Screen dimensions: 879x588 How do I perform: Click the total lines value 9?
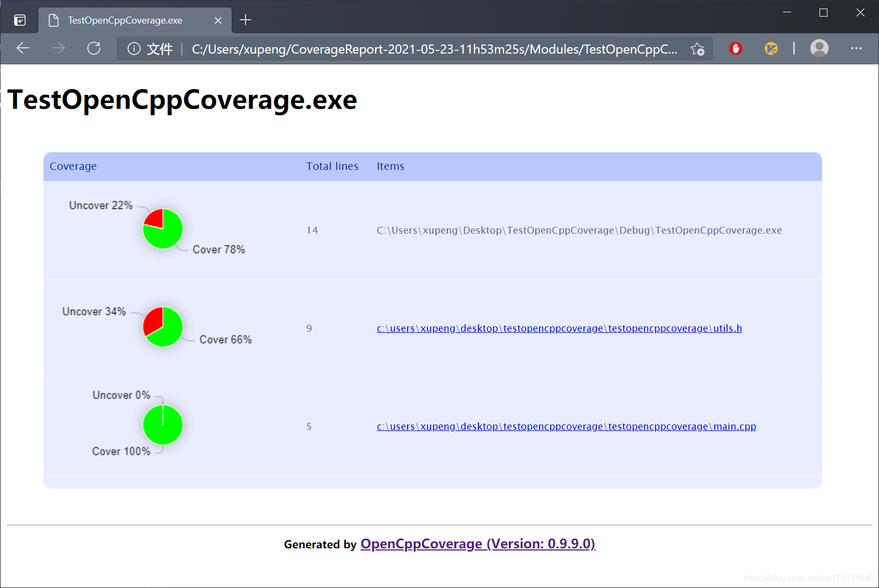[309, 329]
